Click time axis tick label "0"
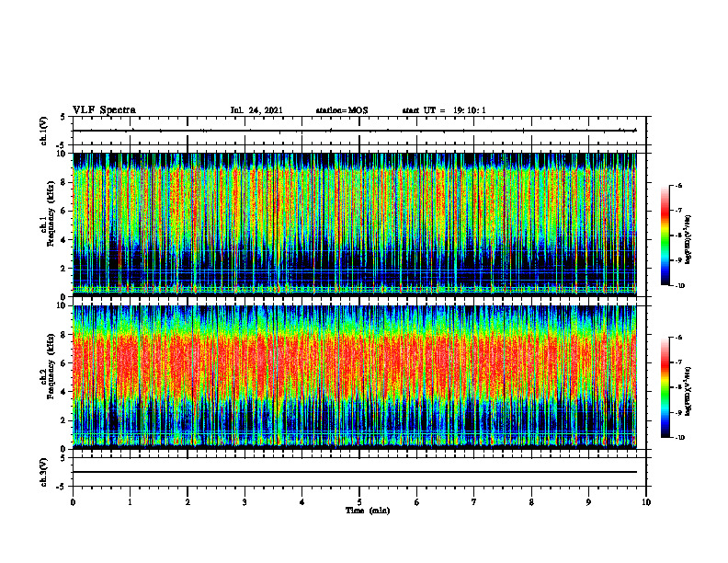The height and width of the screenshot is (563, 728). 73,502
